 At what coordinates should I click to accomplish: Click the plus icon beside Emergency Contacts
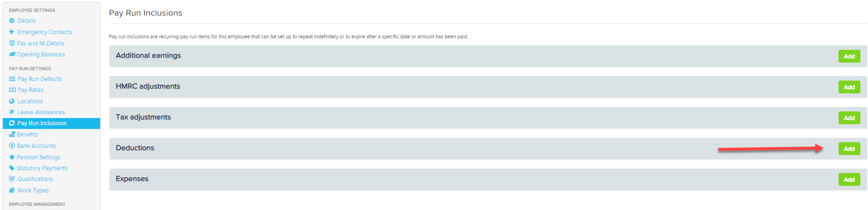click(x=12, y=32)
